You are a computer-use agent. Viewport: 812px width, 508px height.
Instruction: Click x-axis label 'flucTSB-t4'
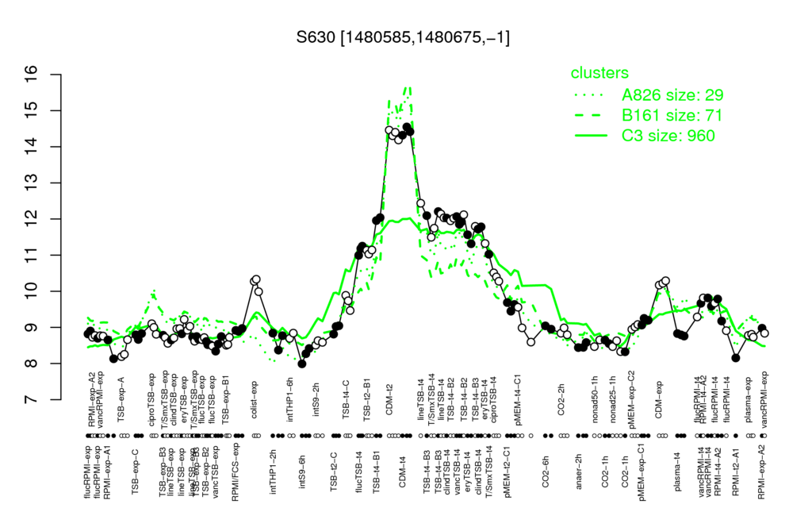tap(359, 471)
